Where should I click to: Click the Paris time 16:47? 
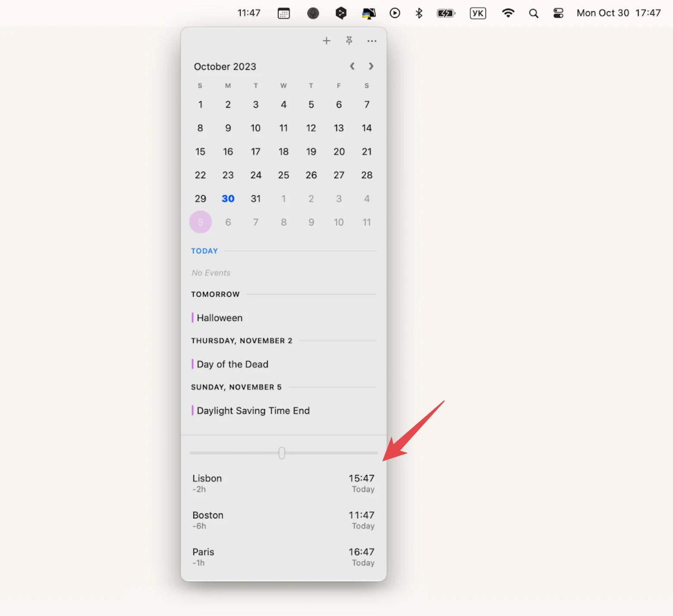362,552
